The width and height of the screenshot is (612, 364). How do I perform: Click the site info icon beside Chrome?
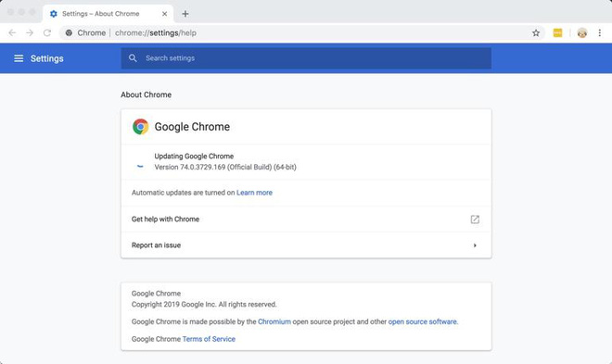(x=69, y=33)
